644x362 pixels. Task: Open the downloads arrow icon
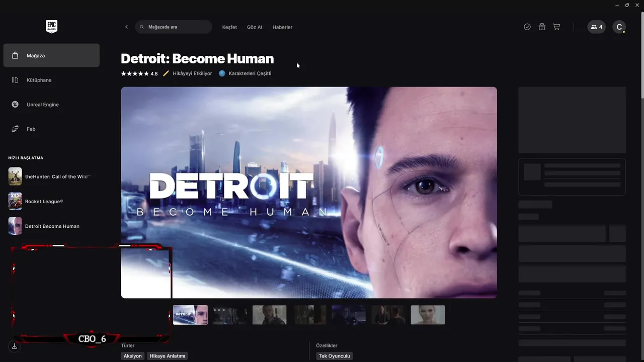14,346
